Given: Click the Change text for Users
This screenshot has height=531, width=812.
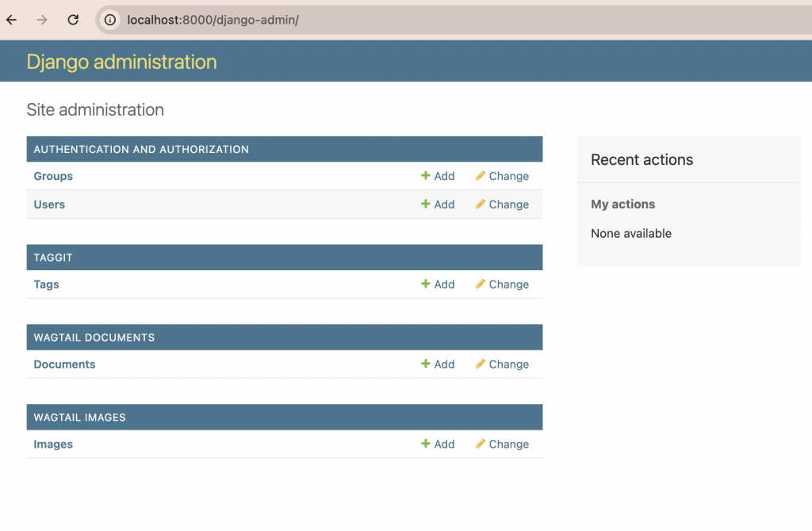Looking at the screenshot, I should [509, 204].
